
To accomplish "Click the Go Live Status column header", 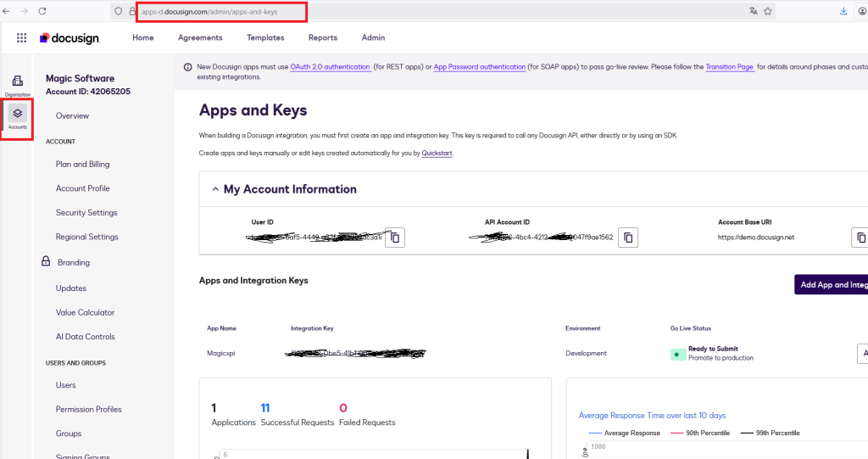I will click(x=690, y=328).
